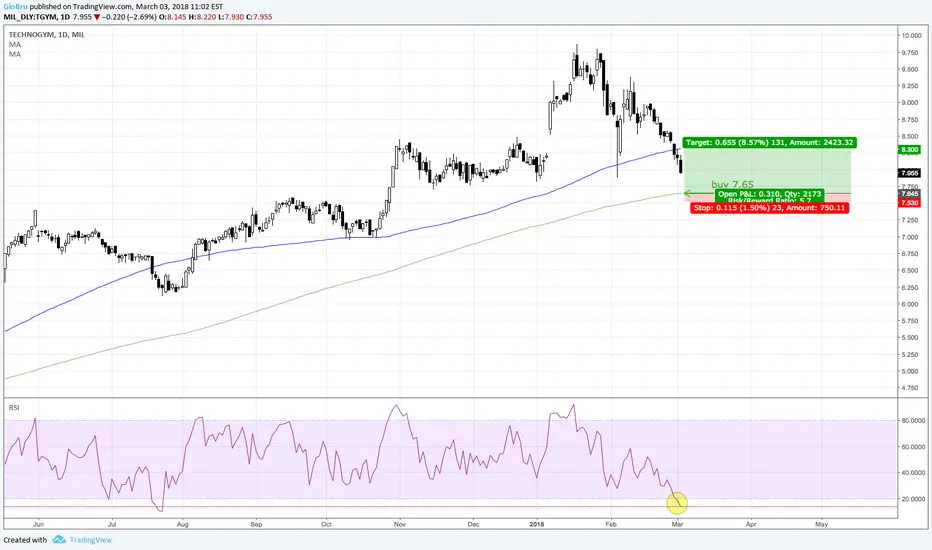Click the Dec label on time axis
The height and width of the screenshot is (550, 932).
pyautogui.click(x=473, y=524)
